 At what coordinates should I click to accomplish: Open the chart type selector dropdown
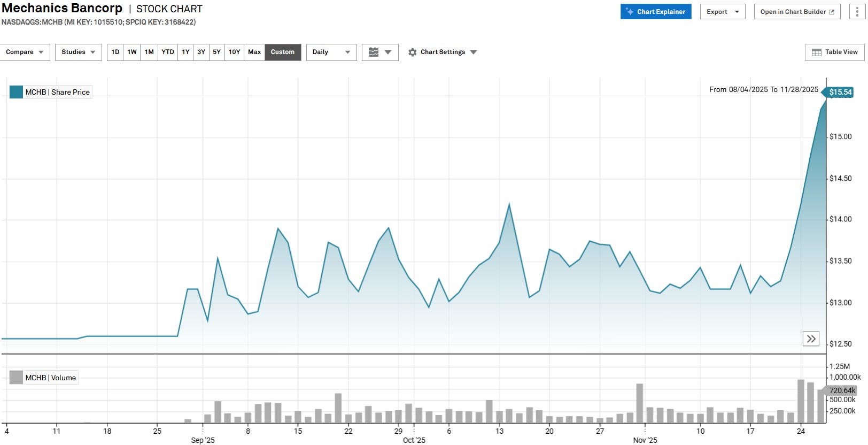click(380, 52)
